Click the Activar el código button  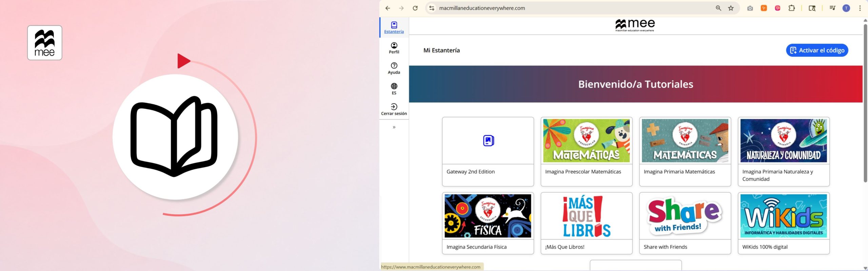(x=817, y=50)
